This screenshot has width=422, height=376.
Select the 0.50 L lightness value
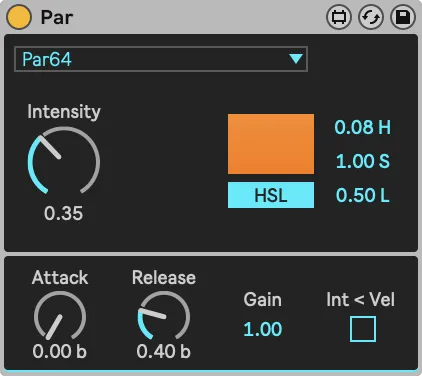coord(362,195)
